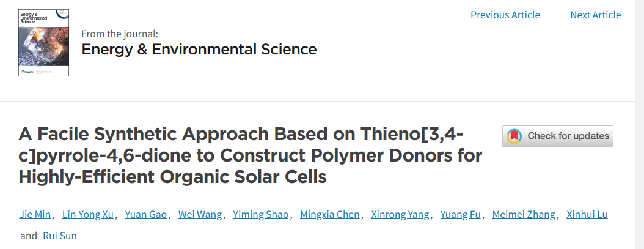Image resolution: width=644 pixels, height=249 pixels.
Task: Click the Check for updates button text
Action: 568,136
